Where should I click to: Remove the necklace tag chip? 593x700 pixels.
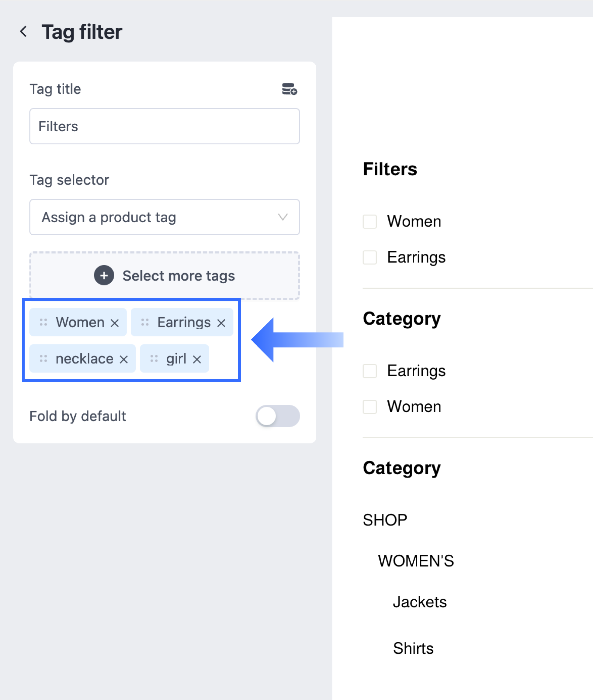point(124,359)
